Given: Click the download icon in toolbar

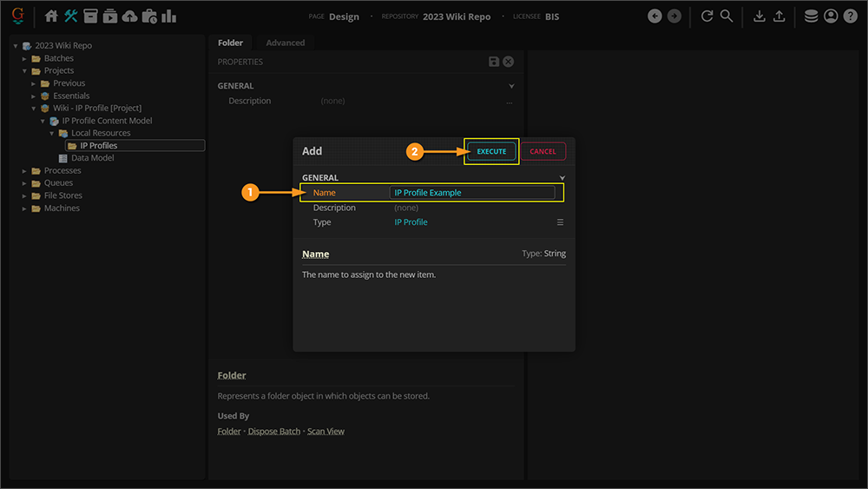Looking at the screenshot, I should tap(759, 16).
